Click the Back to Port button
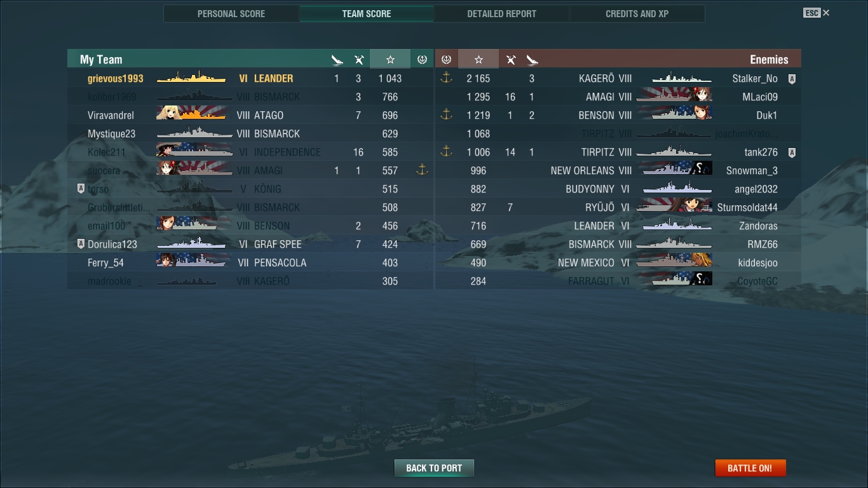The image size is (868, 488). 434,468
